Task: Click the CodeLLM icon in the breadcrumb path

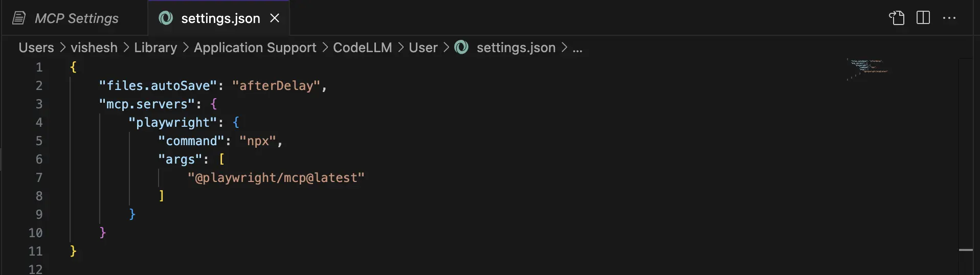Action: pos(461,48)
